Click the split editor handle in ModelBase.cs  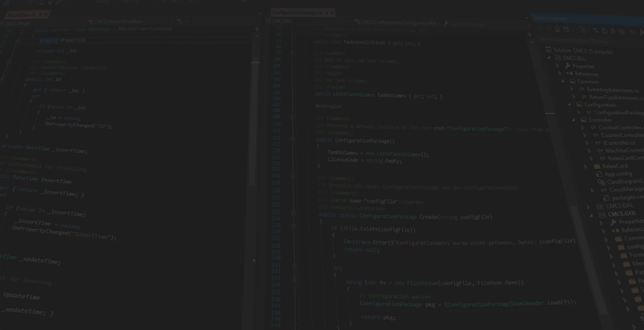click(x=257, y=29)
